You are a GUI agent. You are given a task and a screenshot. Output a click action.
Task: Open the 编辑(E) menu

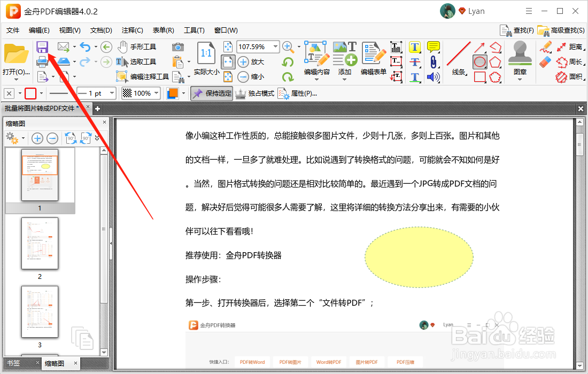[x=39, y=30]
